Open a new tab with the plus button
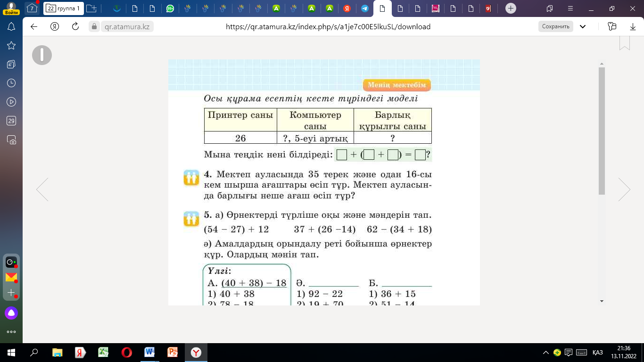644x362 pixels. 510,8
